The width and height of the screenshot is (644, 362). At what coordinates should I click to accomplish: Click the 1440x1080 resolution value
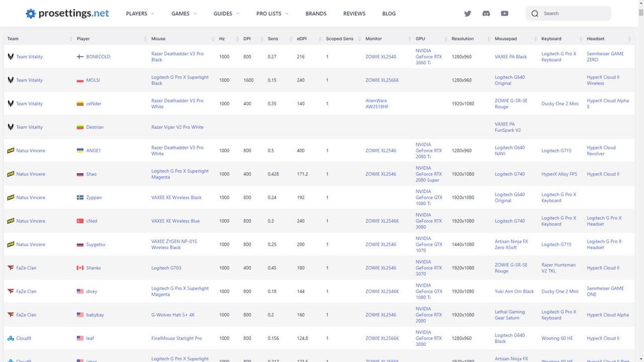tap(463, 245)
